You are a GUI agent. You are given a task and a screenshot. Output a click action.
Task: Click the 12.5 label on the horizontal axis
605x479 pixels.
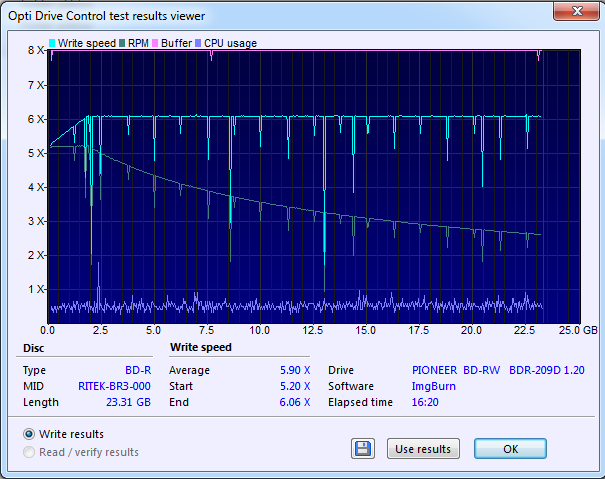313,330
